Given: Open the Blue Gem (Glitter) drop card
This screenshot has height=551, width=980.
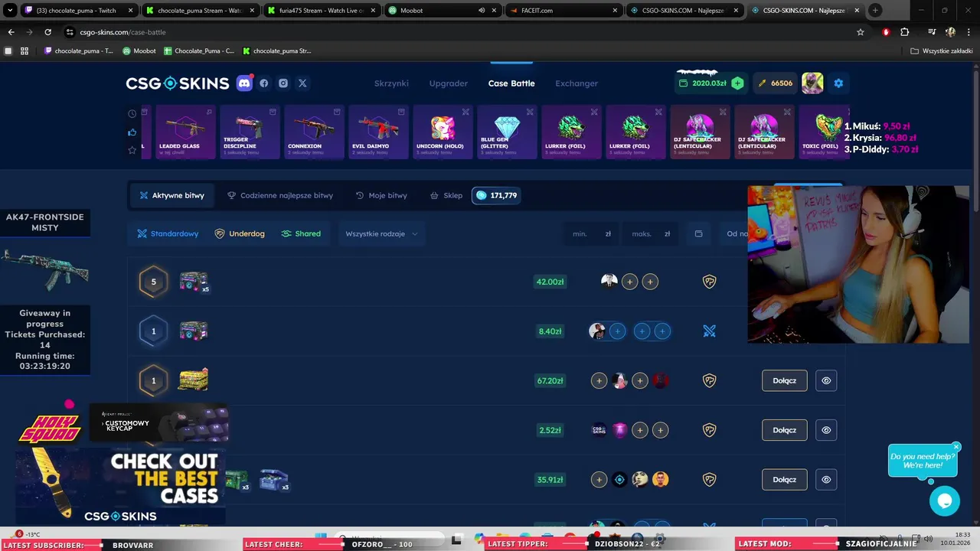Looking at the screenshot, I should 507,132.
